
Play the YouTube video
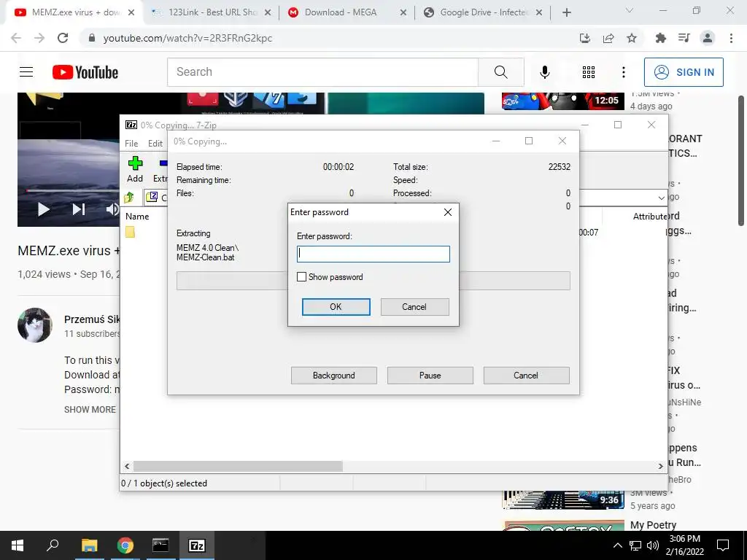(43, 209)
